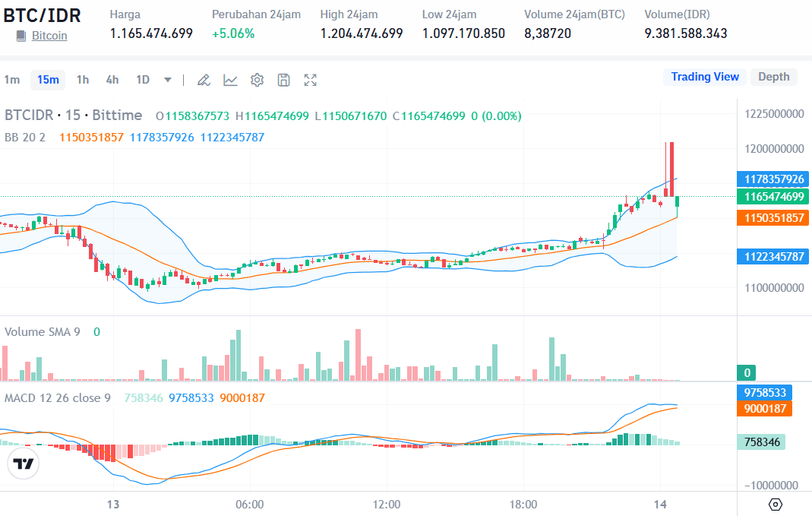The image size is (812, 516).
Task: Click the highlighted current price label 1165474699
Action: (773, 196)
